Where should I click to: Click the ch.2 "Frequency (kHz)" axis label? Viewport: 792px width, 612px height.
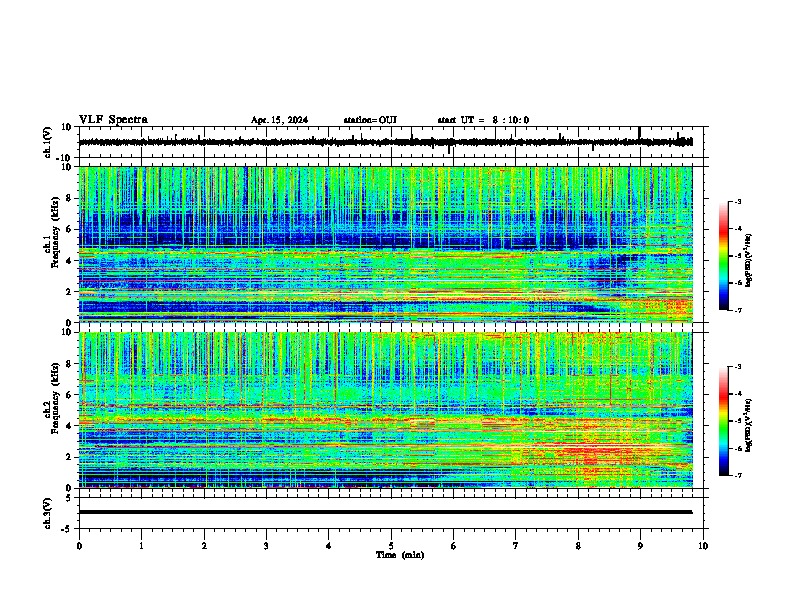pyautogui.click(x=55, y=398)
